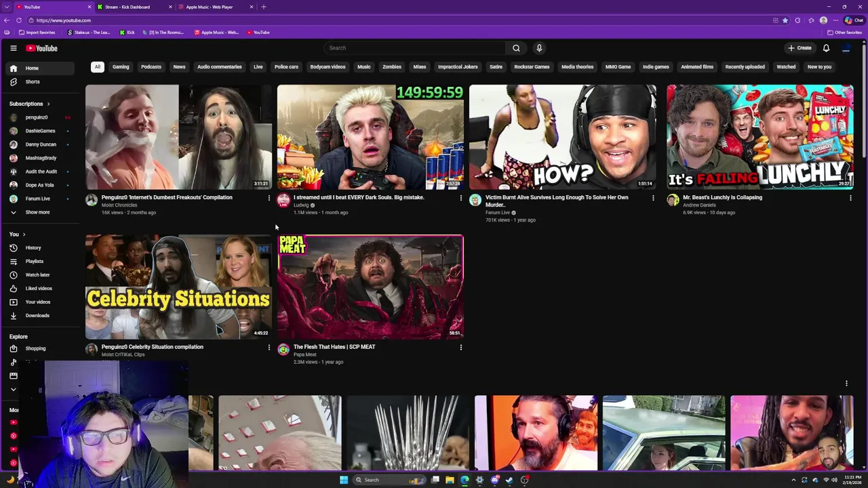Expand the You section chevron
Image resolution: width=868 pixels, height=488 pixels.
24,235
